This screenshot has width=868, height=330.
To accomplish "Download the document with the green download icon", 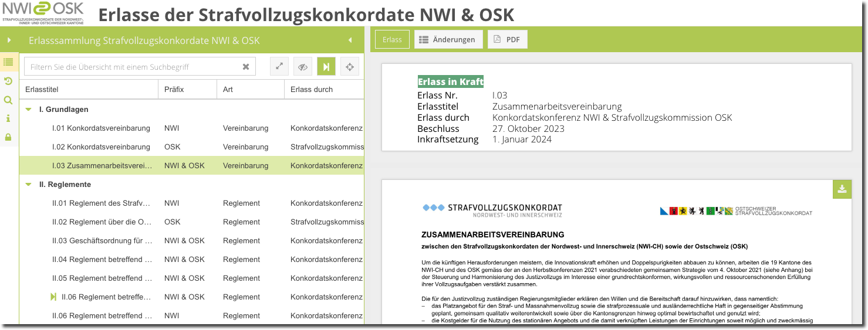I will click(x=842, y=189).
